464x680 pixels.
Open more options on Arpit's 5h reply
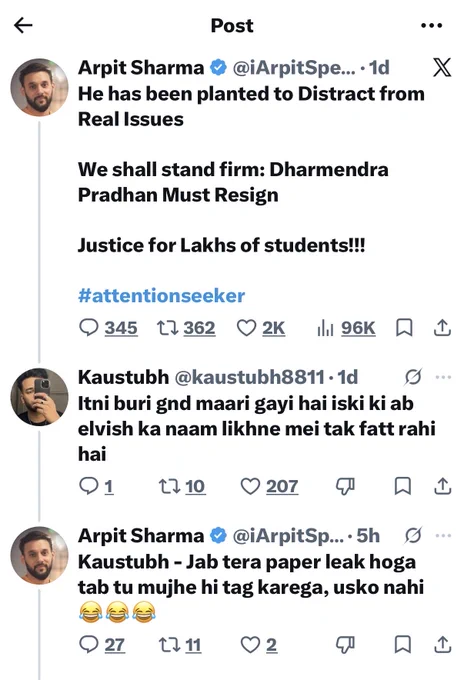point(443,536)
